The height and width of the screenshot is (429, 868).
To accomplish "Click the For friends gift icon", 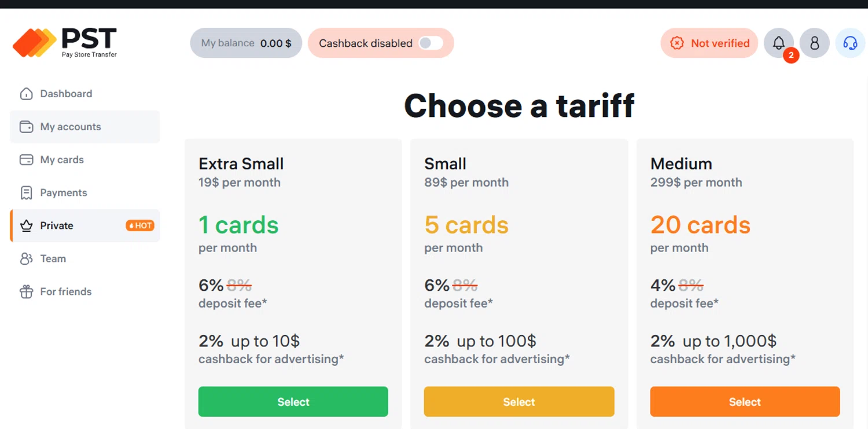I will click(26, 291).
